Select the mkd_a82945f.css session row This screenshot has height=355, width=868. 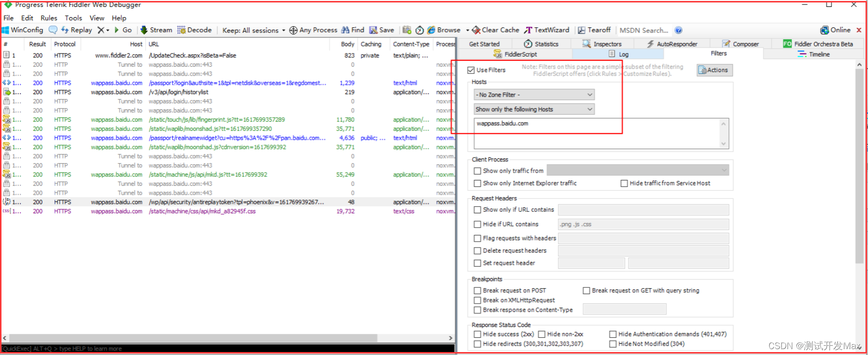coord(228,211)
